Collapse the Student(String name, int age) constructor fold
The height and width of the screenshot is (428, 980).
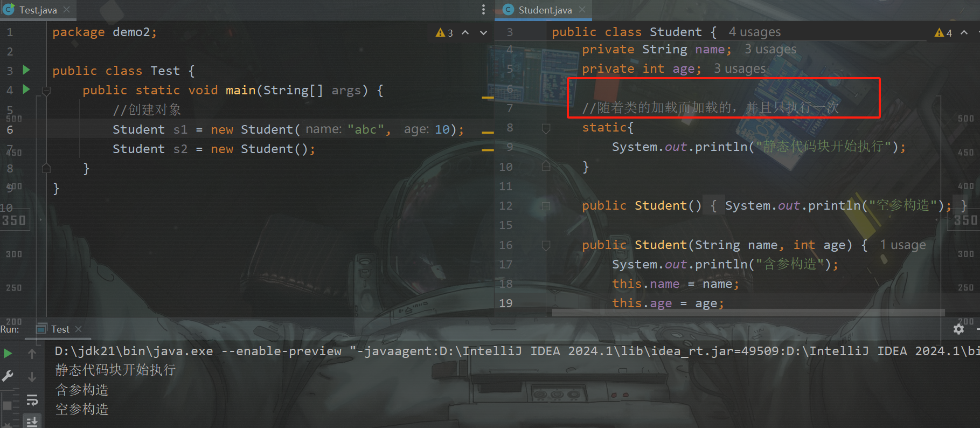pyautogui.click(x=546, y=245)
